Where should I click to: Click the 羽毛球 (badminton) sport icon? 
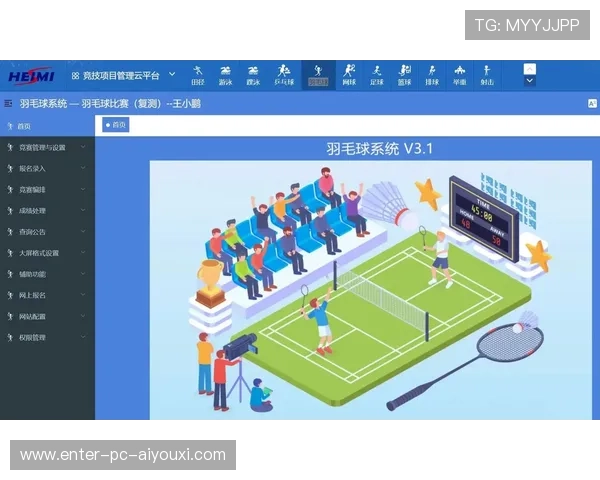click(318, 75)
